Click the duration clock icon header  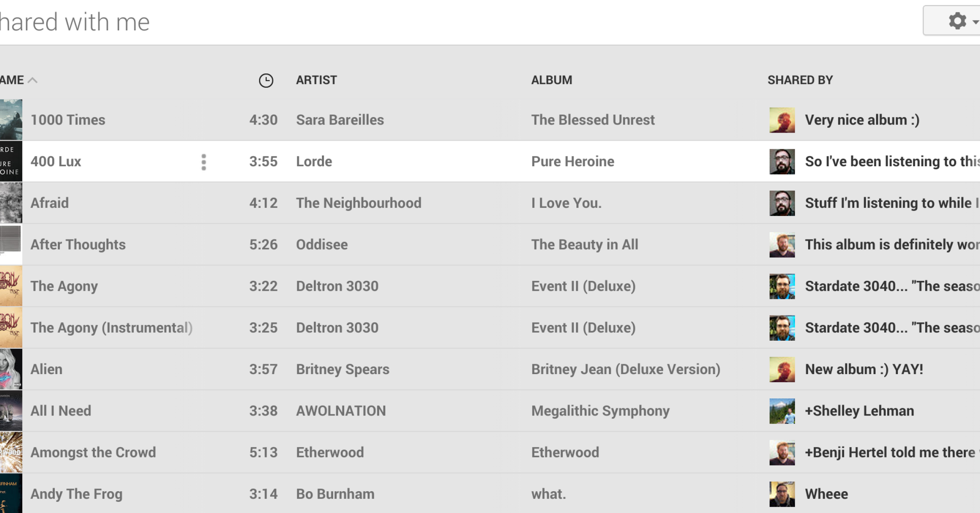point(266,80)
